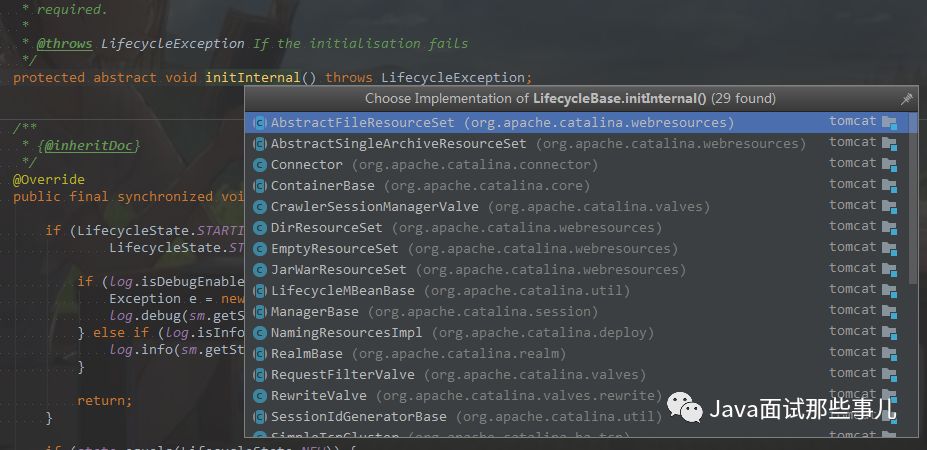Image resolution: width=927 pixels, height=450 pixels.
Task: Click tomcat module label for EmptyResourceSet row
Action: pyautogui.click(x=853, y=247)
